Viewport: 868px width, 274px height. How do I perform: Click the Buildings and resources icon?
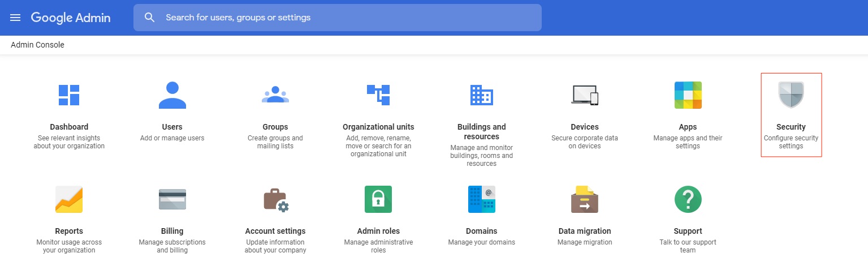(481, 95)
